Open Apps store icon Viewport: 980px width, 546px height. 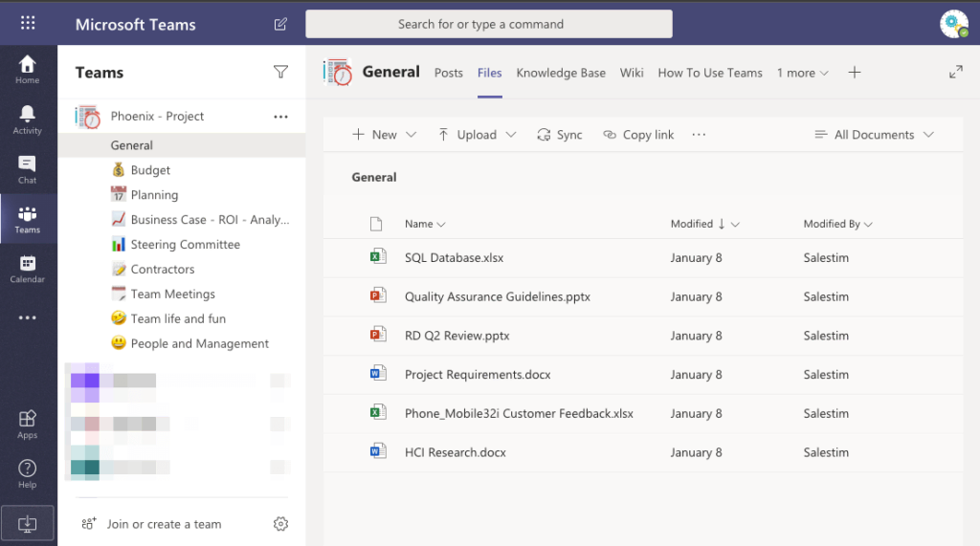click(28, 425)
